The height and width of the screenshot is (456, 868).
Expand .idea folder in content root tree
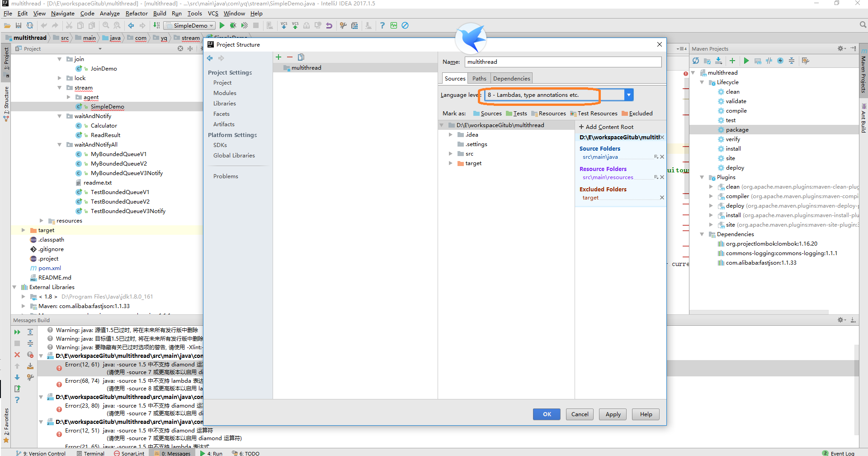point(450,135)
